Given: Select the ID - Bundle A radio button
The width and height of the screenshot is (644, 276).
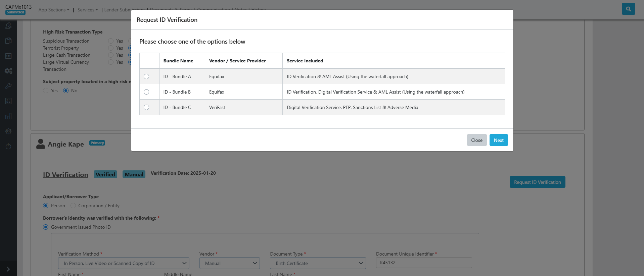Looking at the screenshot, I should (146, 76).
